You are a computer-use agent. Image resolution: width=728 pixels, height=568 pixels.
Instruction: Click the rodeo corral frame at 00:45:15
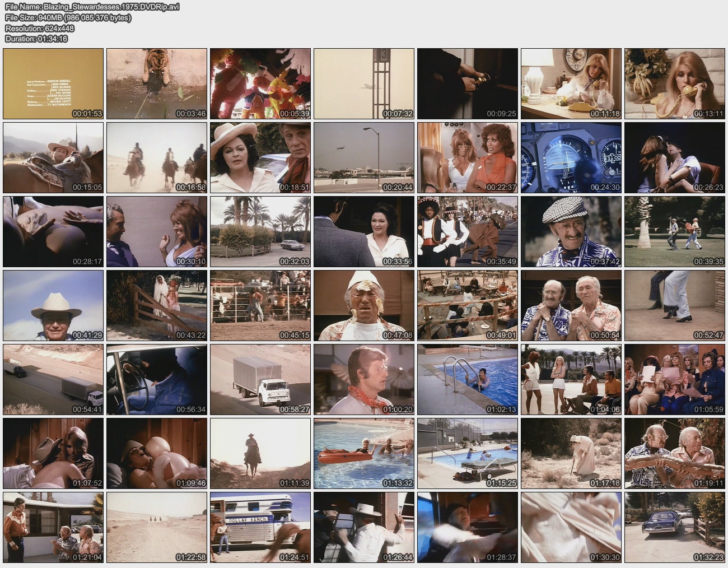[x=260, y=305]
